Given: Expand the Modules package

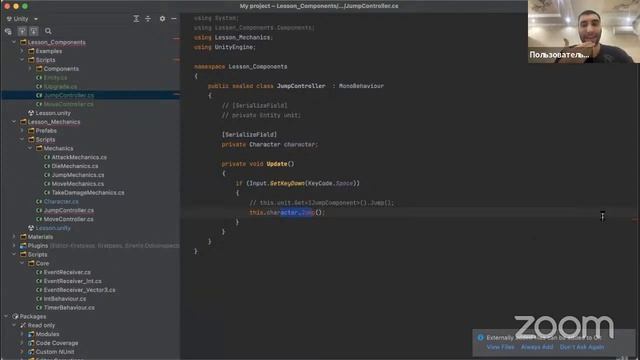Looking at the screenshot, I should pos(22,334).
